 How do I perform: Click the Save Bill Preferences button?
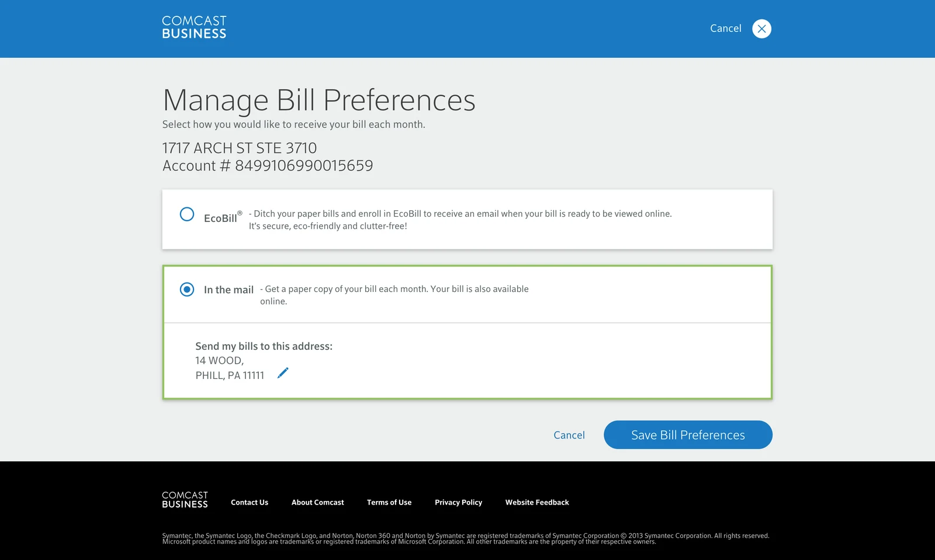tap(688, 435)
